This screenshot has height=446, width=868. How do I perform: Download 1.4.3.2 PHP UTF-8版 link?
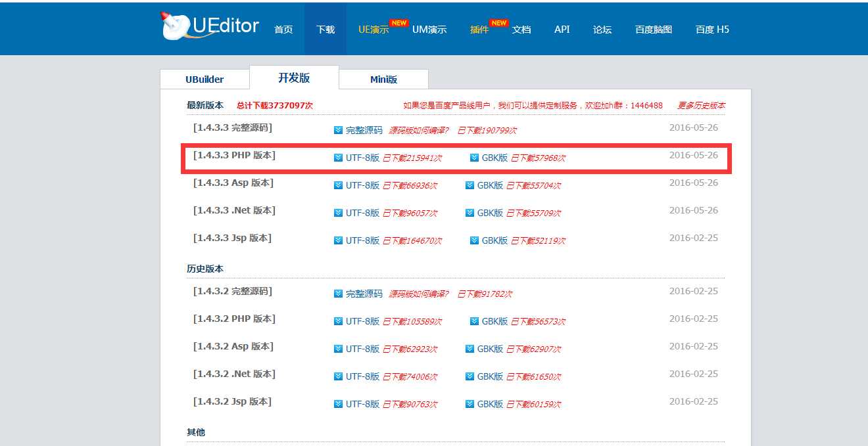pyautogui.click(x=362, y=321)
